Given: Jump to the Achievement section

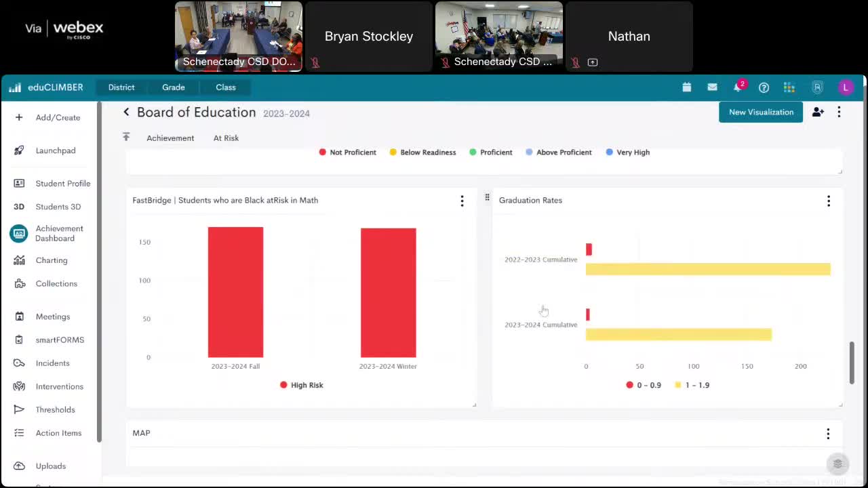Looking at the screenshot, I should point(170,138).
